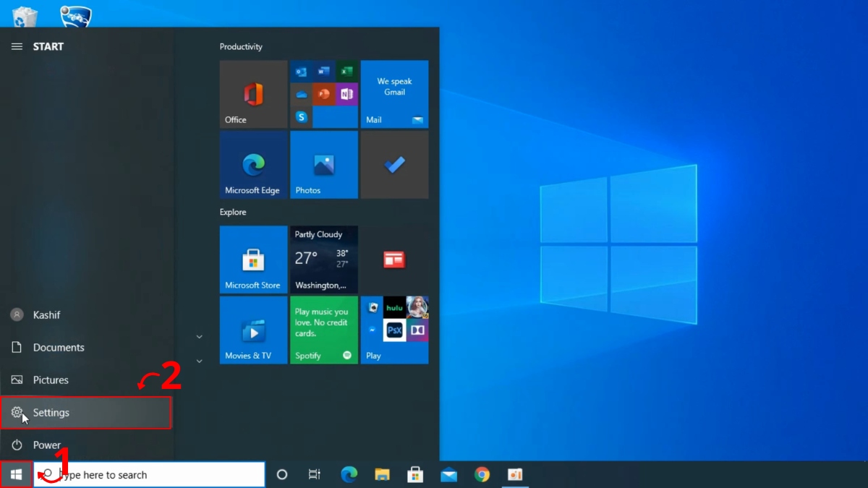Screen dimensions: 868x488
Task: Open the Kashif user account entry
Action: tap(46, 314)
